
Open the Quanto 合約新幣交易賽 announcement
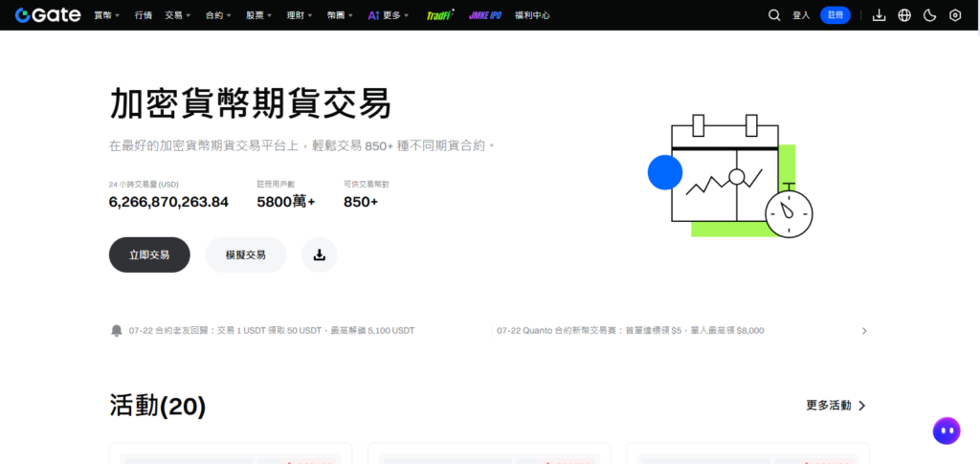click(x=631, y=330)
